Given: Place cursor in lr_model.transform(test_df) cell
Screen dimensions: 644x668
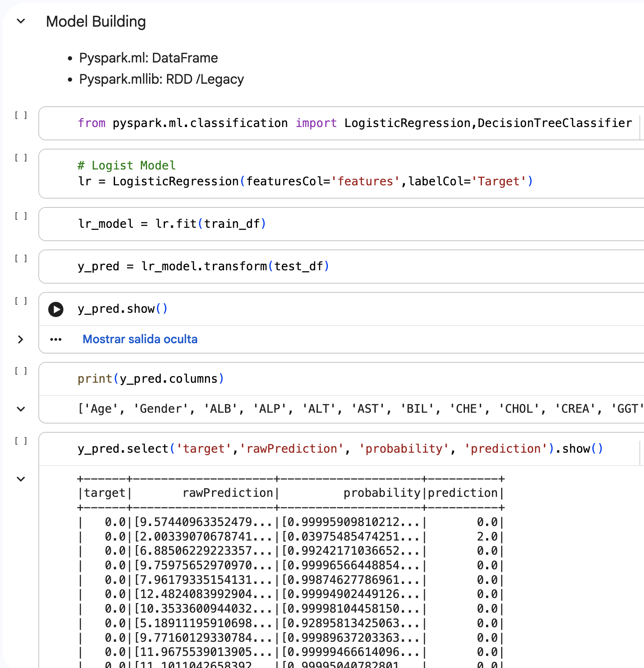Looking at the screenshot, I should (x=203, y=267).
